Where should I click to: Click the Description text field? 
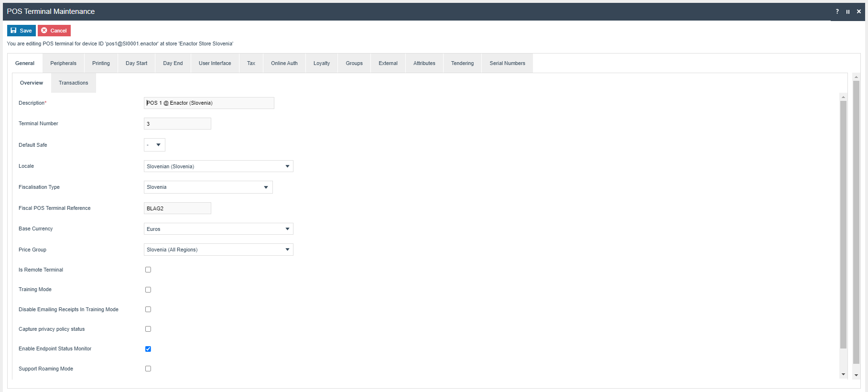[209, 103]
